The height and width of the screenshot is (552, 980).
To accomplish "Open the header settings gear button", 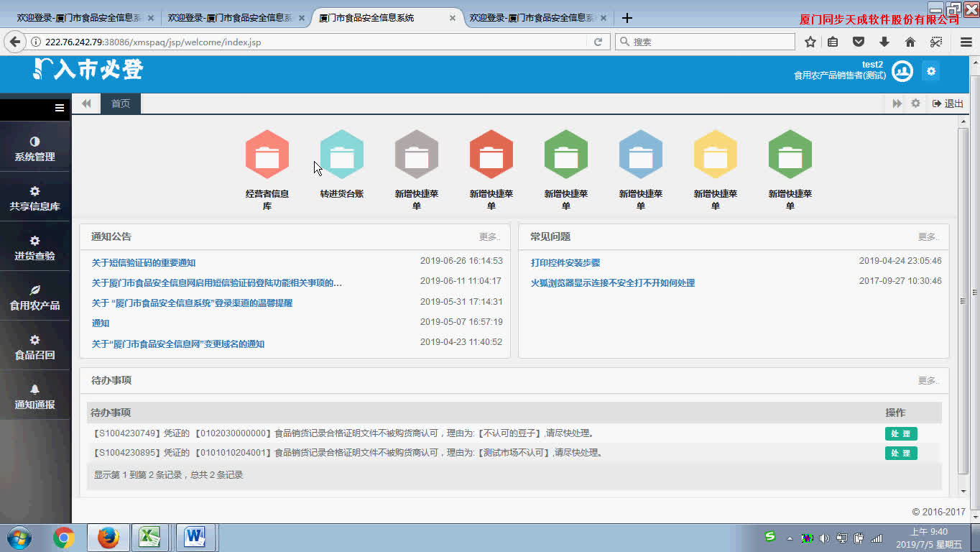I will (931, 71).
